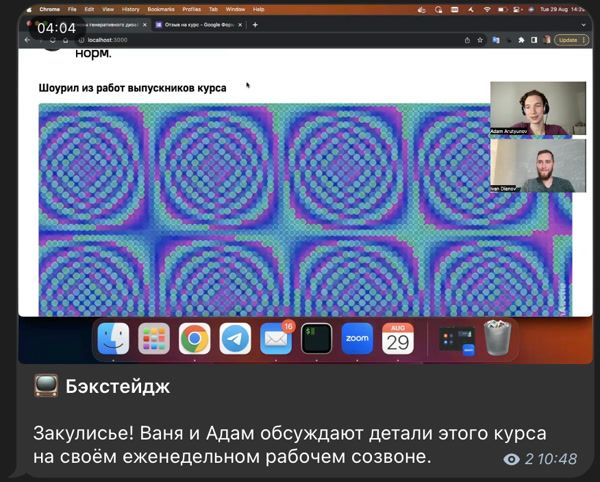
Task: Open the Zoom app in dock
Action: coord(357,340)
